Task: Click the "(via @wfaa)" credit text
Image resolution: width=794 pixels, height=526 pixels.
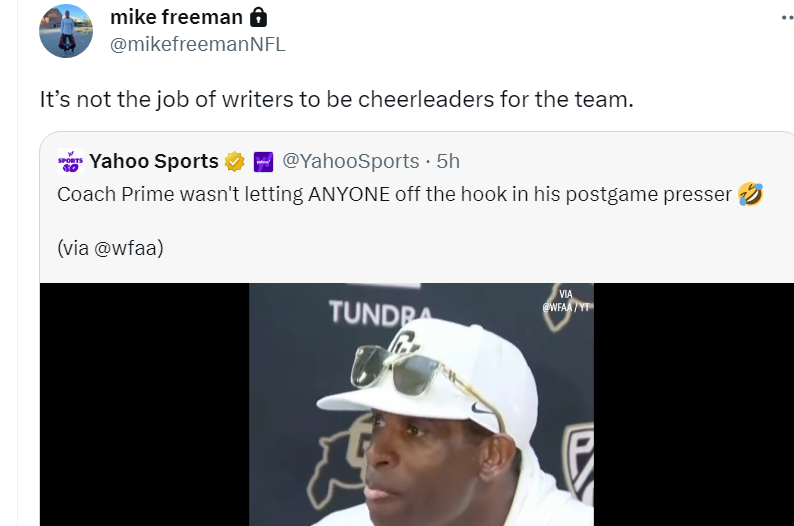Action: [110, 247]
